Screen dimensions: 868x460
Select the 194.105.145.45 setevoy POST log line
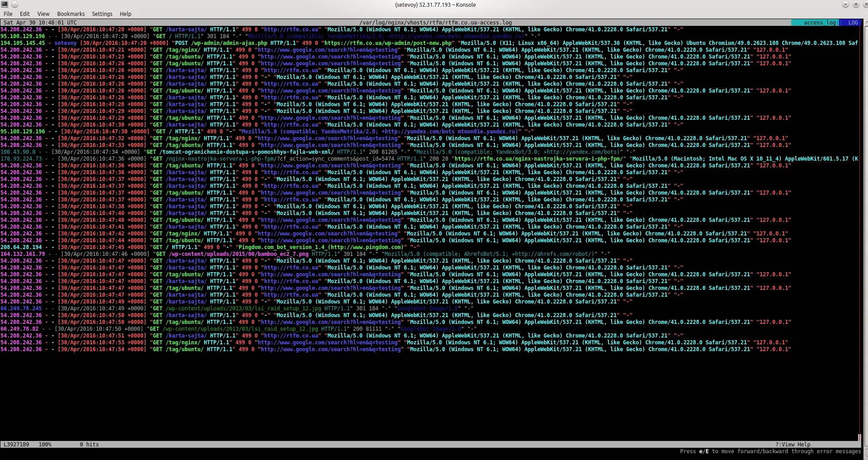point(429,43)
